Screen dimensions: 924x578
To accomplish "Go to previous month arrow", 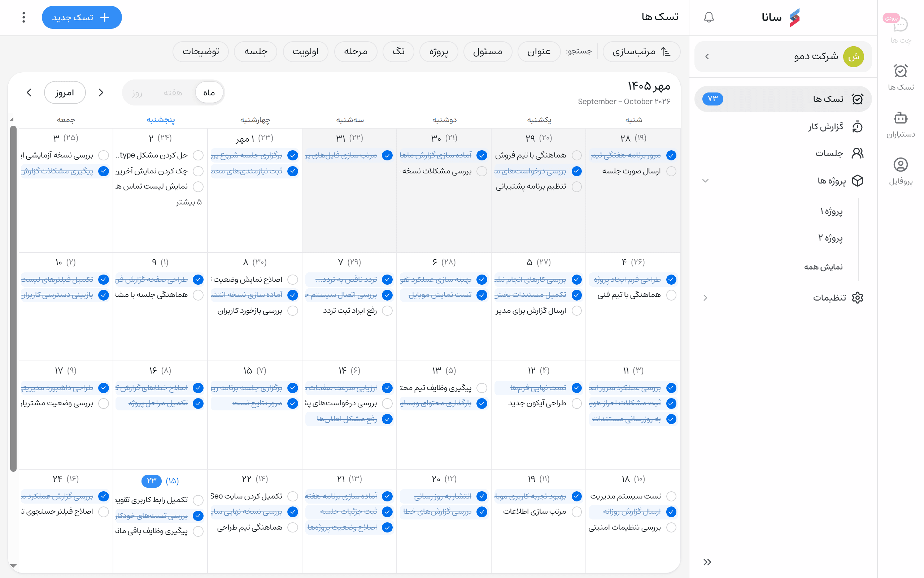I will pos(101,92).
